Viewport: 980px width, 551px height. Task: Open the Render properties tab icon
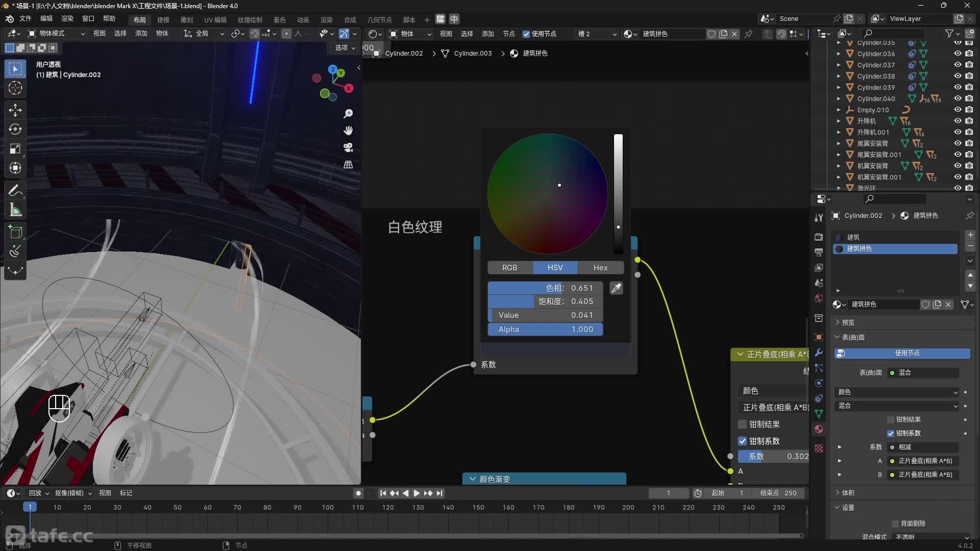[819, 237]
